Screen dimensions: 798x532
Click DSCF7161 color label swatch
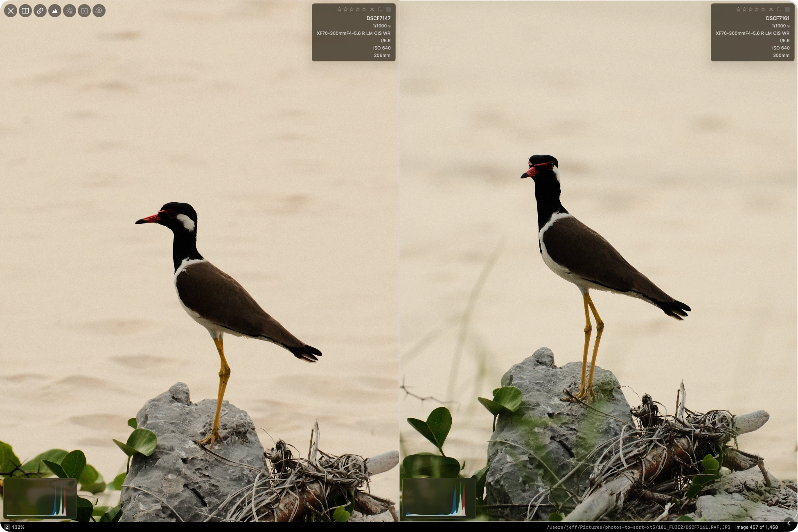787,9
